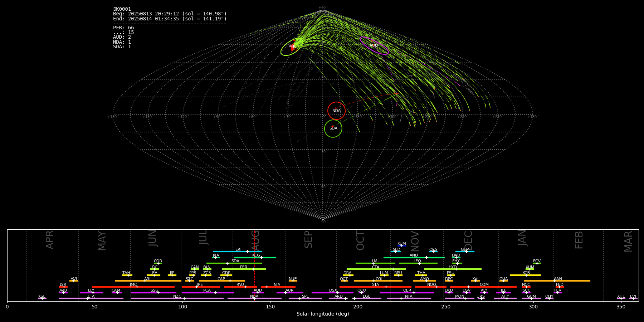Viewport: 644px width, 322px height.
Task: Click the red dashed current-date timeline line
Action: [x=255, y=265]
